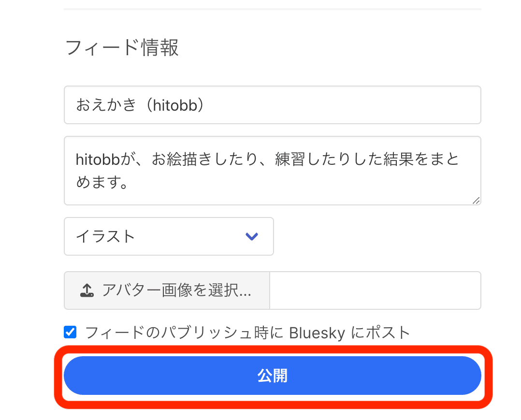Click into the feed description textarea
Viewport: 521px width, 420px height.
pos(273,171)
